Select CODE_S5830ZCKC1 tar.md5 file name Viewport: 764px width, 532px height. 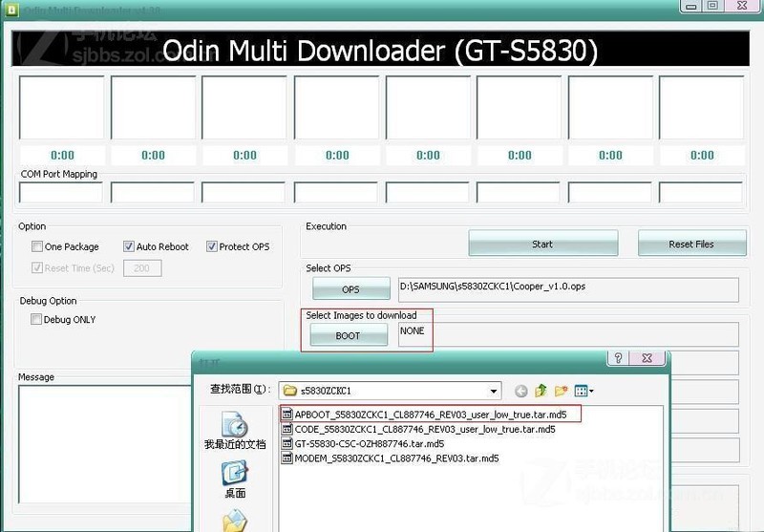[424, 429]
